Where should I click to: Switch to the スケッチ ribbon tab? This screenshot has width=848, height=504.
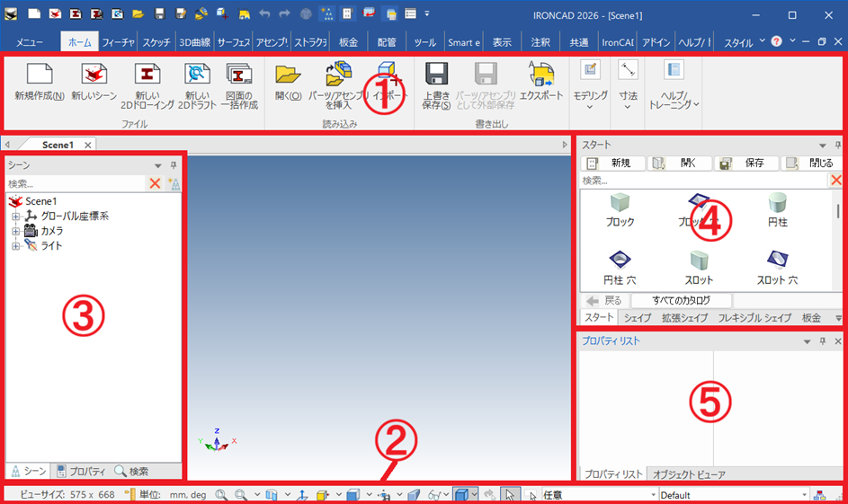(156, 42)
